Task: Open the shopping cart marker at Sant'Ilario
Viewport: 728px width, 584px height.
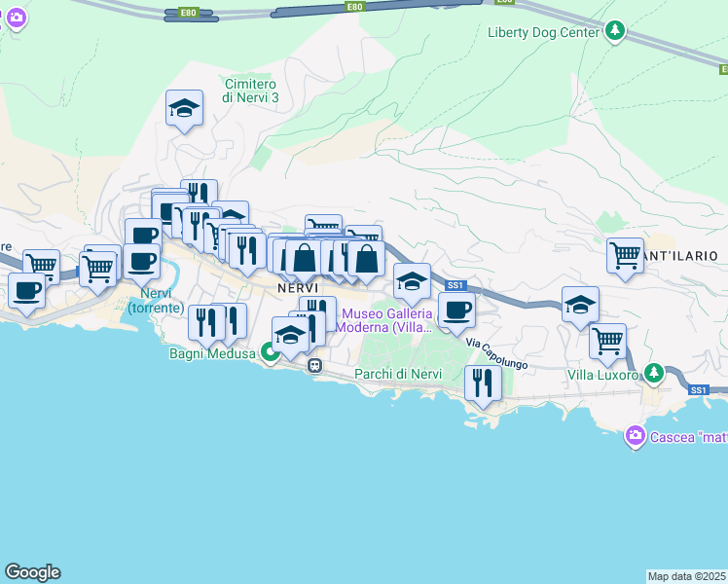Action: tap(625, 256)
